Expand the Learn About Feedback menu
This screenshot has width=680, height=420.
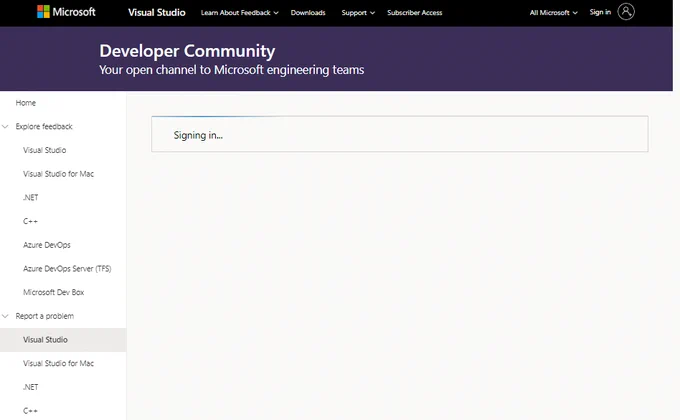pyautogui.click(x=239, y=13)
